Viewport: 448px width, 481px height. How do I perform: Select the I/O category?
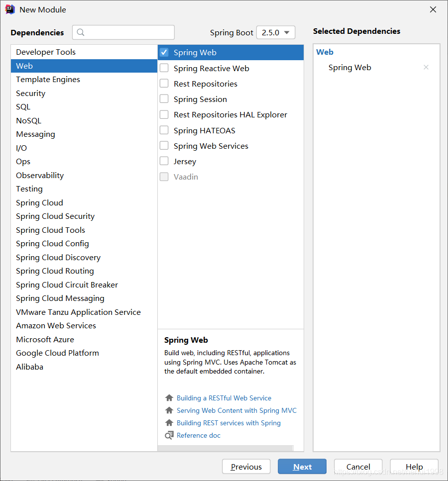[84, 148]
